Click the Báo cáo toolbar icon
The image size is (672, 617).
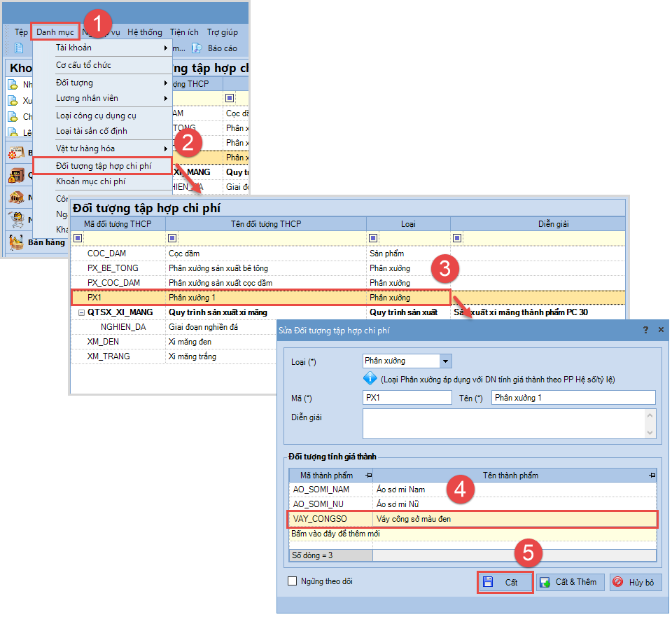(x=197, y=48)
